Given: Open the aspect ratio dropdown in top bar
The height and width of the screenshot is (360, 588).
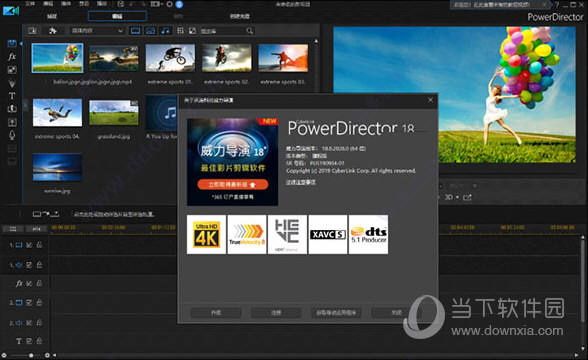Looking at the screenshot, I should click(x=156, y=4).
